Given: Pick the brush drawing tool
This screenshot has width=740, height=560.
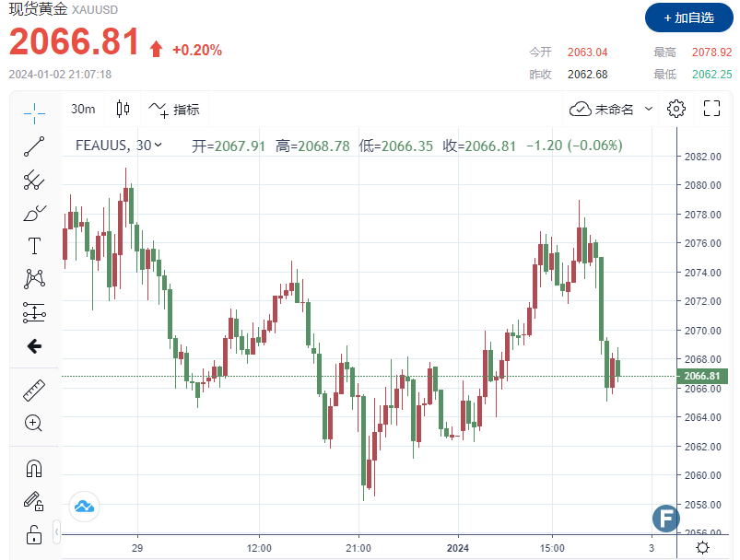Looking at the screenshot, I should point(33,214).
